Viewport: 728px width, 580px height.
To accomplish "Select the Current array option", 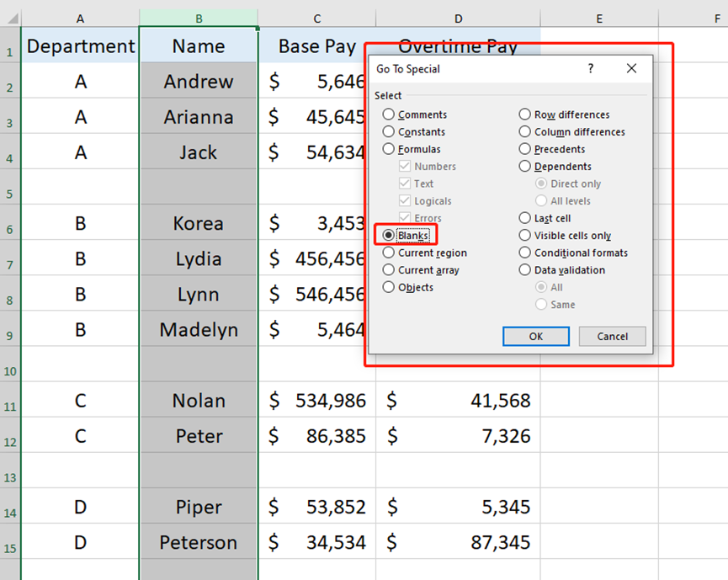I will point(389,270).
